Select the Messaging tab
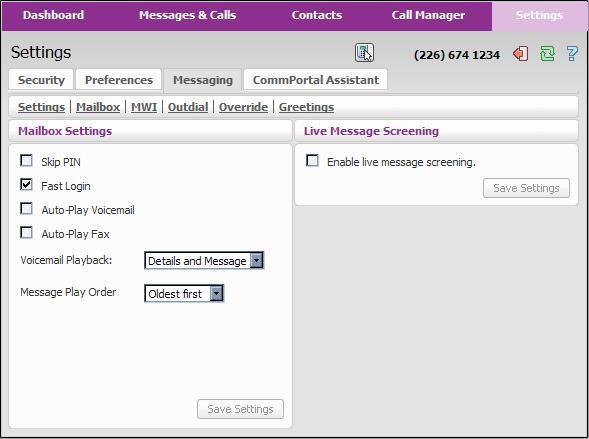589x439 pixels. pyautogui.click(x=203, y=80)
